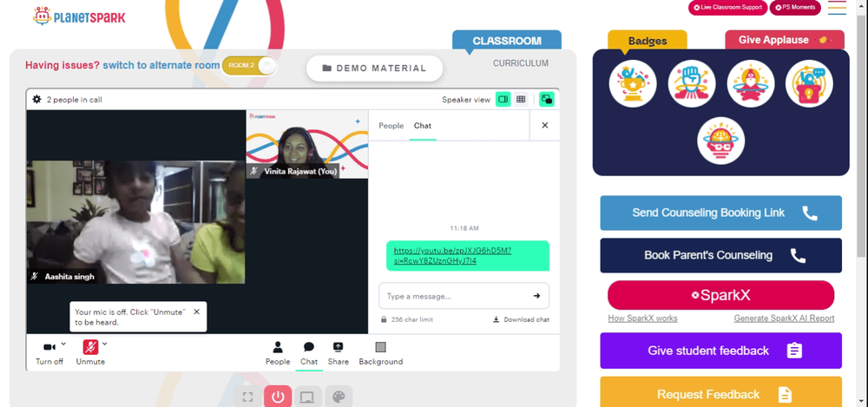
Task: Click Book Parent's Counseling
Action: tap(720, 255)
